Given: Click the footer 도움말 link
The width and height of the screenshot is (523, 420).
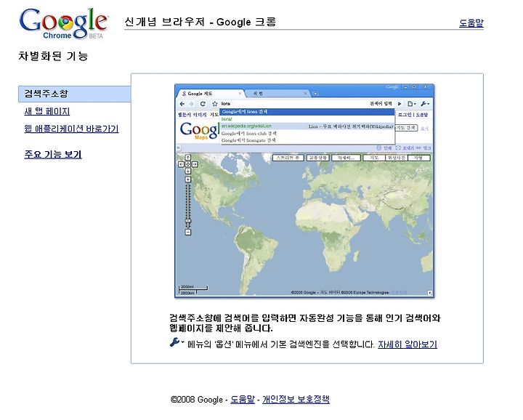Looking at the screenshot, I should tap(243, 399).
